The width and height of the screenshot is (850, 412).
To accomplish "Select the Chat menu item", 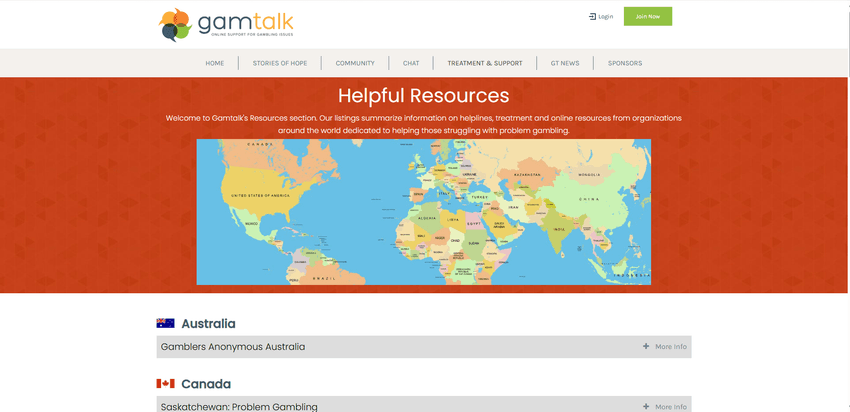I will (411, 63).
